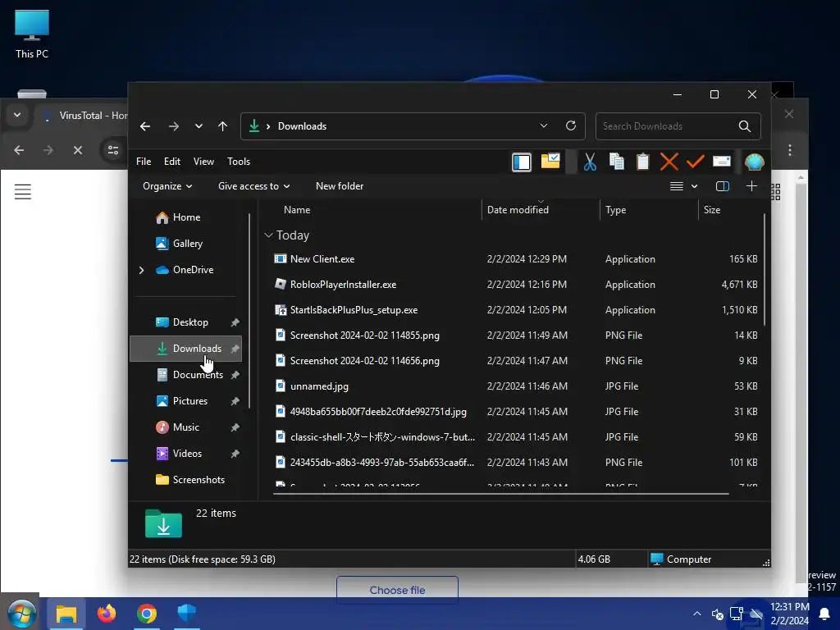Click Choose file button in the browser
This screenshot has width=840, height=630.
[397, 590]
